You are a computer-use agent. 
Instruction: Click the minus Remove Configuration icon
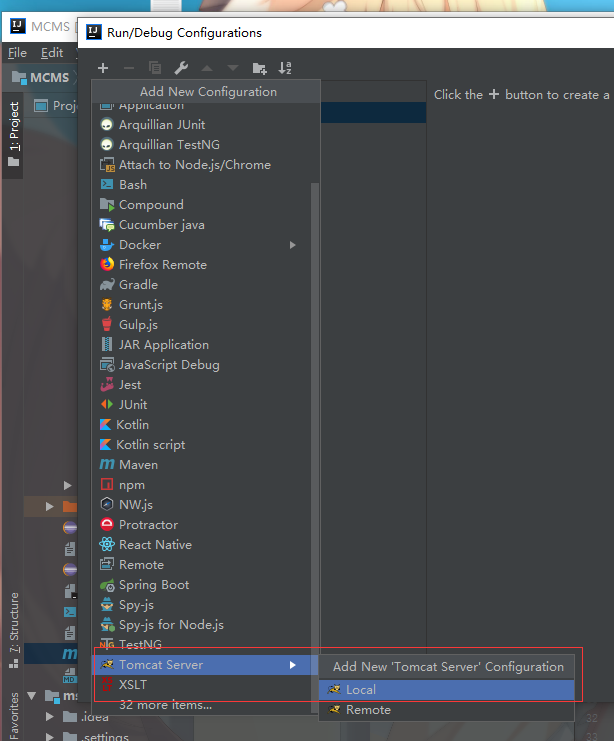pos(129,68)
